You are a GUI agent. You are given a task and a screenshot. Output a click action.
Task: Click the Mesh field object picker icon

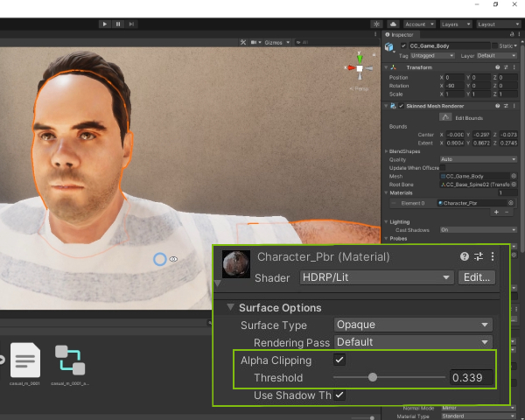514,176
